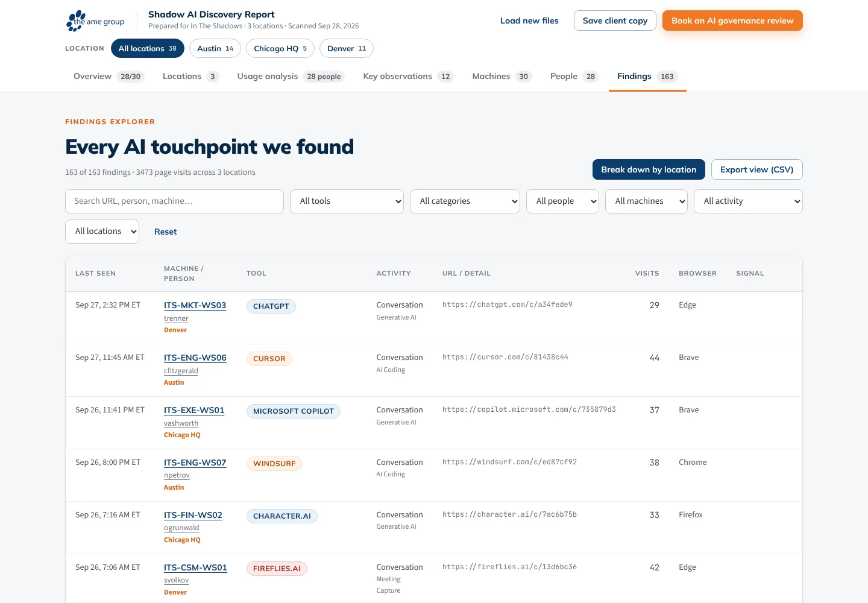
Task: Go to Key observations tab
Action: (x=408, y=76)
